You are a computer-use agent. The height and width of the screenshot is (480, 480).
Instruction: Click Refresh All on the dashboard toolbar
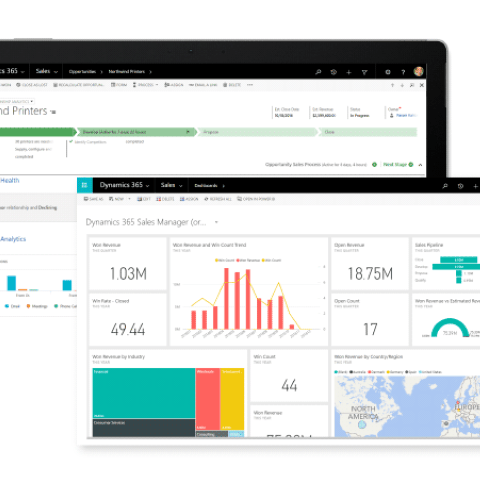pyautogui.click(x=218, y=199)
